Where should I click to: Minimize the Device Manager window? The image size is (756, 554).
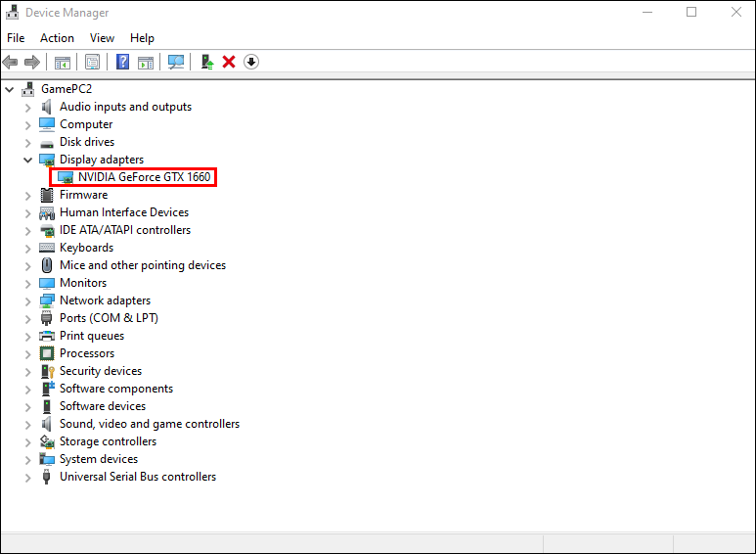click(x=647, y=12)
